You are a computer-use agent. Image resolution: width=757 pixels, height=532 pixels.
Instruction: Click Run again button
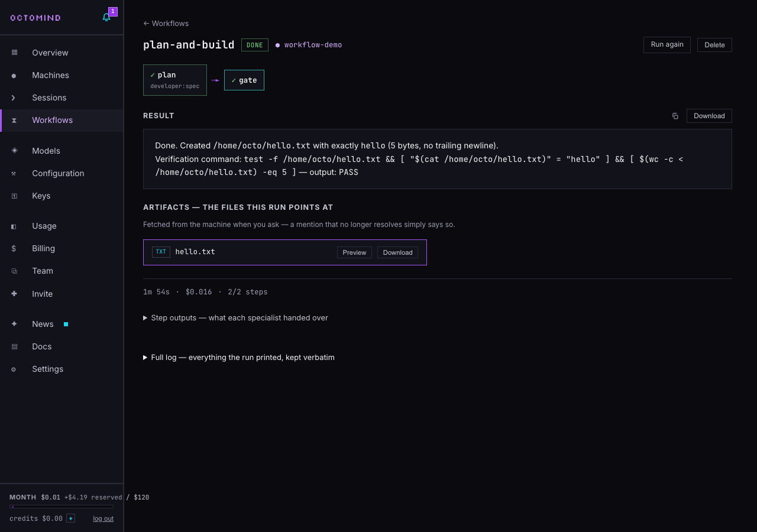[667, 45]
